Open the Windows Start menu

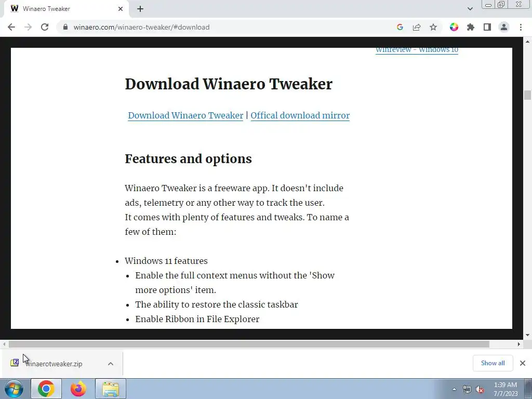point(14,389)
